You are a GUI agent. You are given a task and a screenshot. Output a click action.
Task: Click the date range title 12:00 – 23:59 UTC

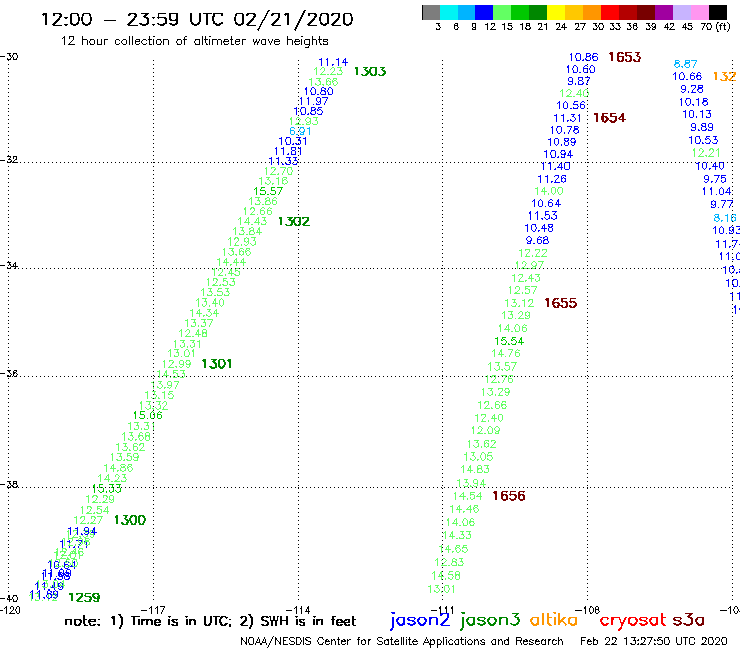pyautogui.click(x=197, y=19)
